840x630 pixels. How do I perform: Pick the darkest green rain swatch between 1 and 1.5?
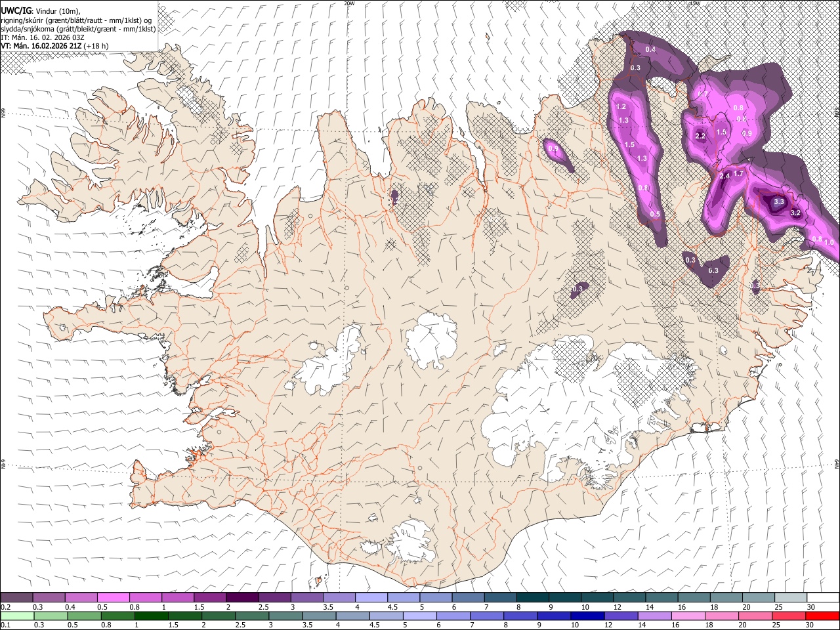click(152, 616)
